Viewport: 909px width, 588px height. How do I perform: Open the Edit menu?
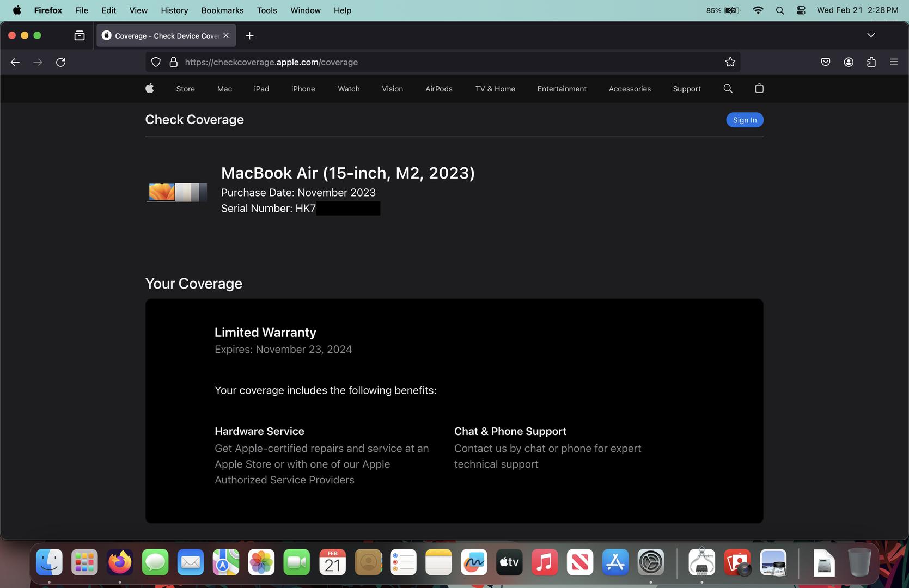click(x=109, y=10)
